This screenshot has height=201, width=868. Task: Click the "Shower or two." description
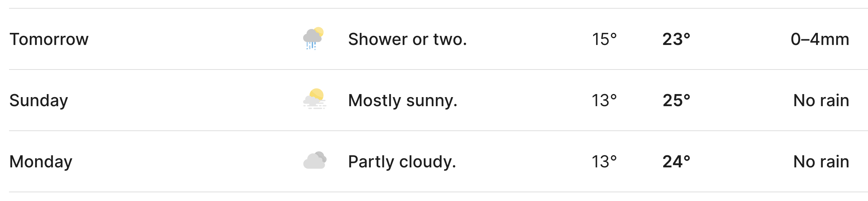[407, 39]
